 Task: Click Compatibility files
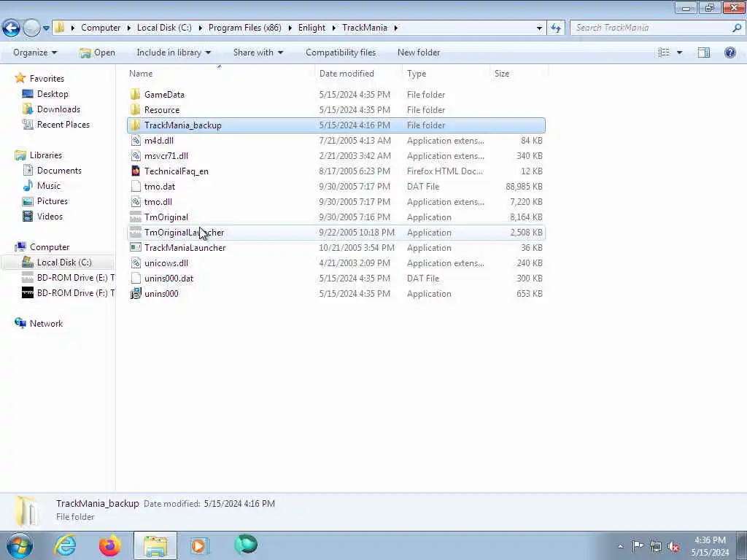(341, 52)
